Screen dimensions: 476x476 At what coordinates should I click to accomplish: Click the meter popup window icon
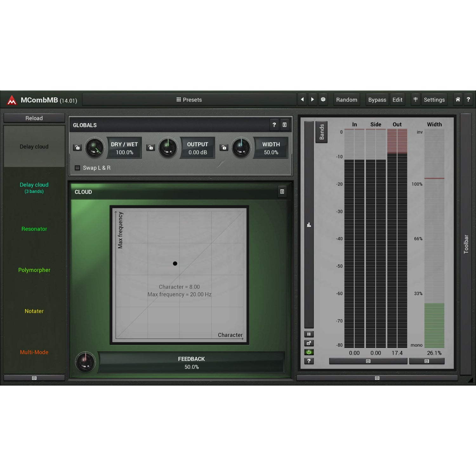[309, 343]
